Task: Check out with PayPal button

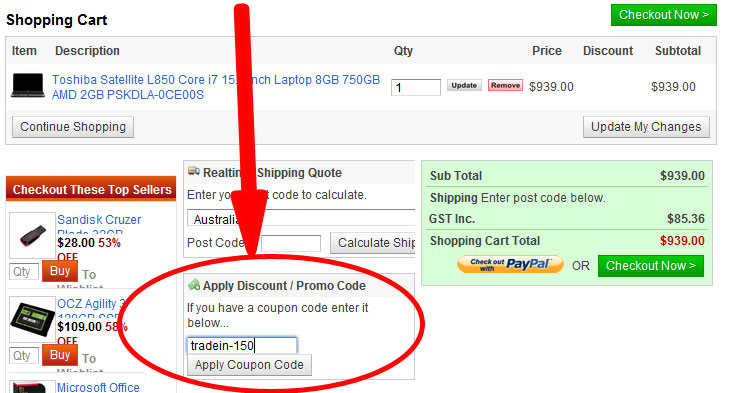Action: pos(510,264)
